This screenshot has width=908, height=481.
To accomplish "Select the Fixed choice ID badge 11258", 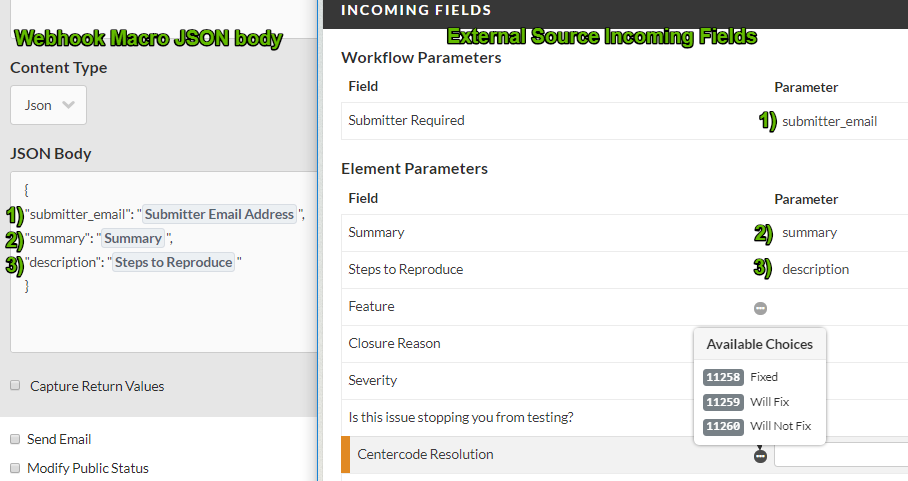I will tap(723, 377).
